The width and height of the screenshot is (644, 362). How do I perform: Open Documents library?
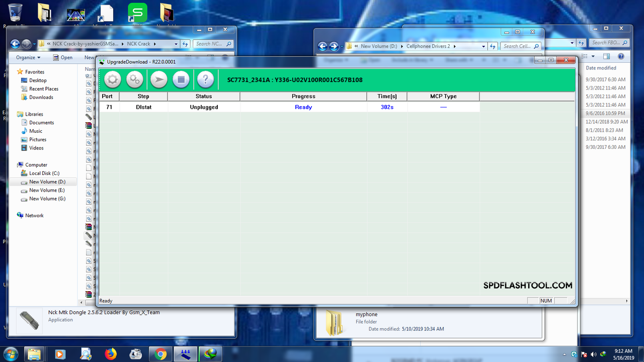pos(41,123)
